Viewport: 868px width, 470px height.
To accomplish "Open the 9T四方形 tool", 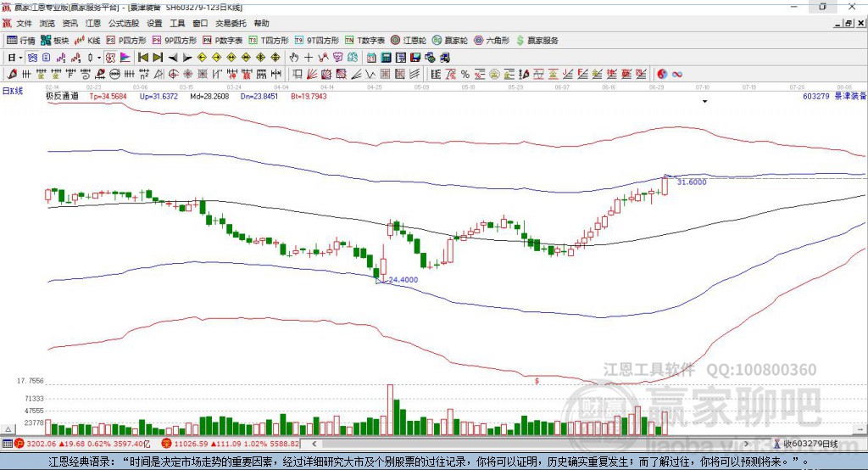I will coord(317,41).
